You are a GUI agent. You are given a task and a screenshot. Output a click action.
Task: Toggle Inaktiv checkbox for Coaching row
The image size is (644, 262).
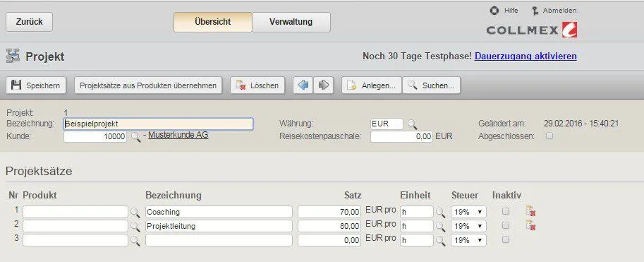point(506,211)
